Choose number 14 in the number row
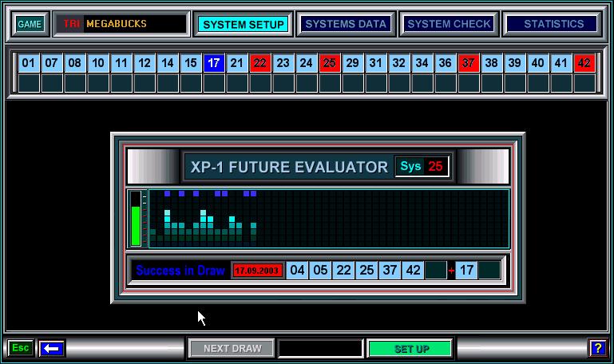 pos(167,62)
